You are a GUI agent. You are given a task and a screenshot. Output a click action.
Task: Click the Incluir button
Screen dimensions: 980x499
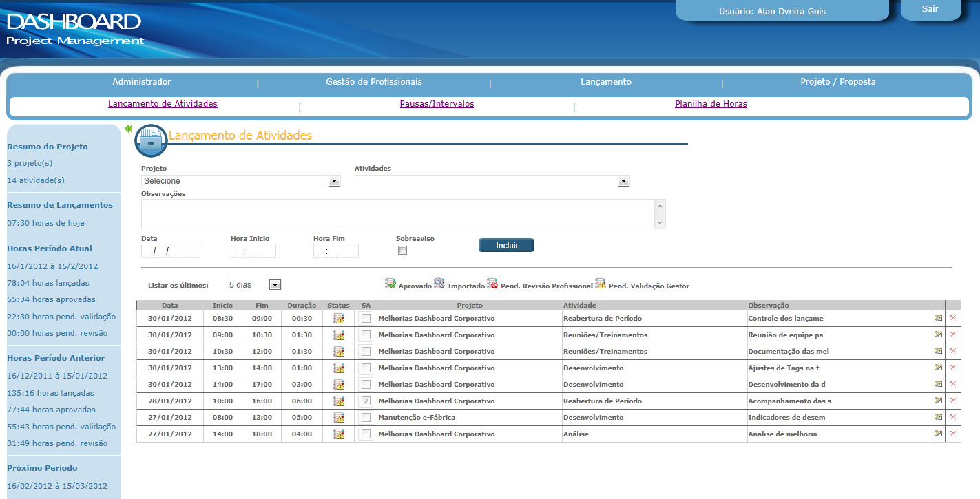click(x=506, y=245)
